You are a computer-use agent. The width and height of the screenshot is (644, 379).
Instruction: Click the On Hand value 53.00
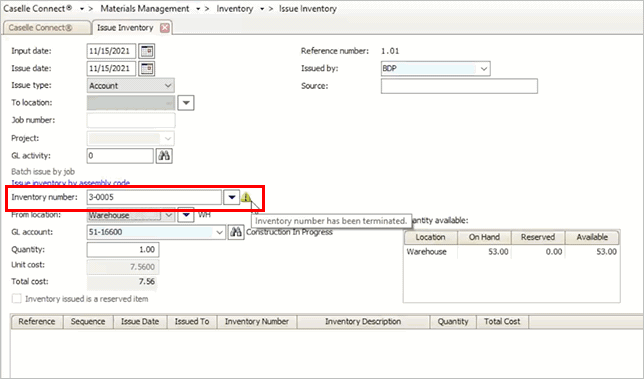point(498,252)
